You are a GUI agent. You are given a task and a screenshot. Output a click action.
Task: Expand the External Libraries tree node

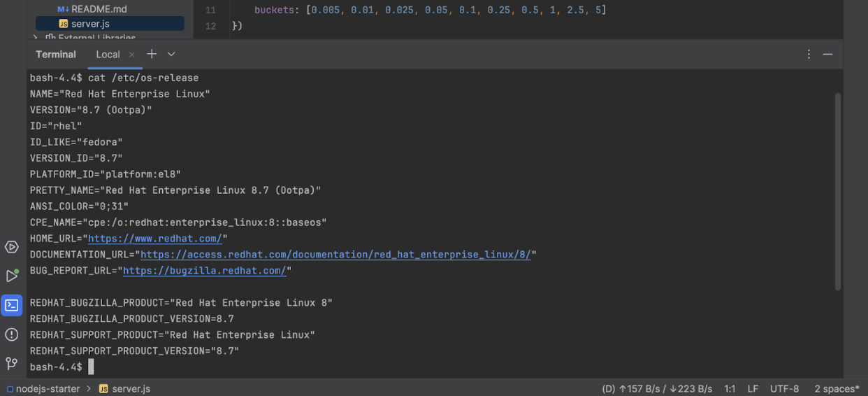click(36, 38)
